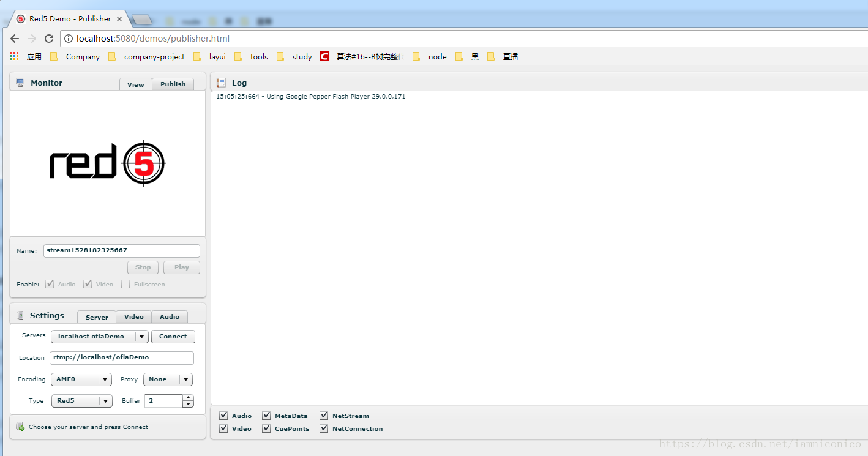Open the 算法#16 B树 bookmark

(362, 56)
